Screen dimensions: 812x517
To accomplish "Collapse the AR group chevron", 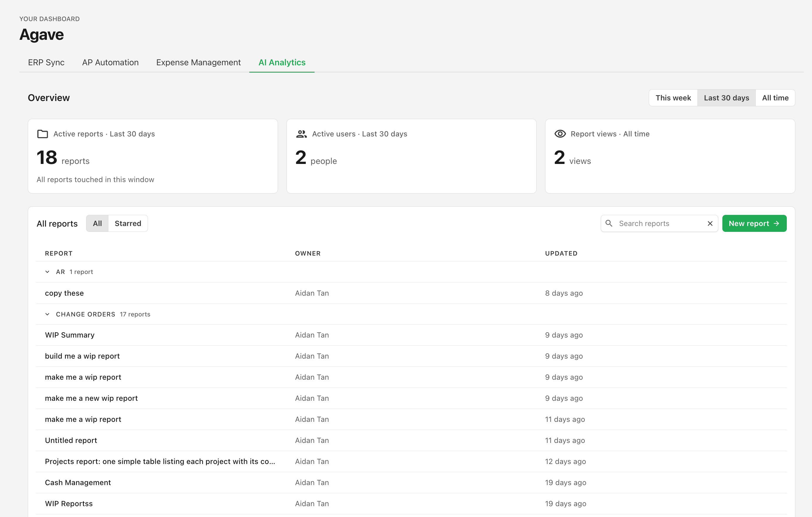I will [47, 272].
